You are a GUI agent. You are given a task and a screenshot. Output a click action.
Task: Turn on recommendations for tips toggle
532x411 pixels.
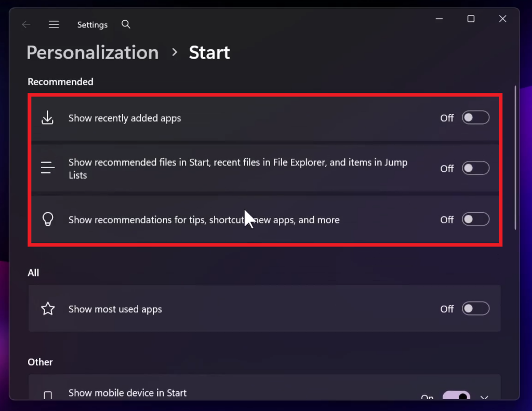(476, 220)
